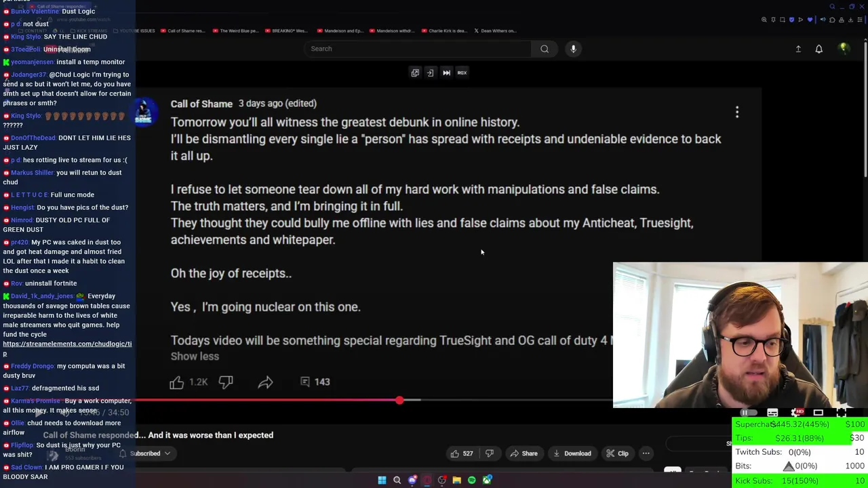Dislike the video below the player
Image resolution: width=868 pixels, height=488 pixels.
pos(490,453)
